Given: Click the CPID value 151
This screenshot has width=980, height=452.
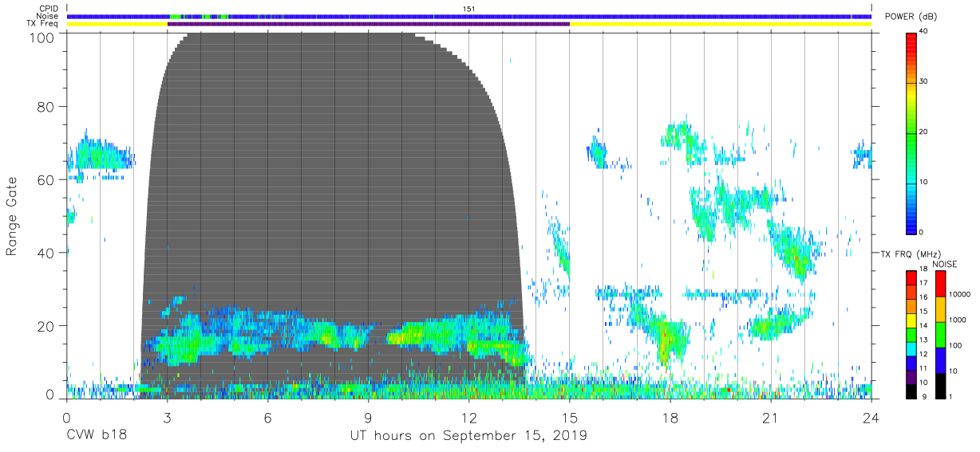Looking at the screenshot, I should click(469, 9).
